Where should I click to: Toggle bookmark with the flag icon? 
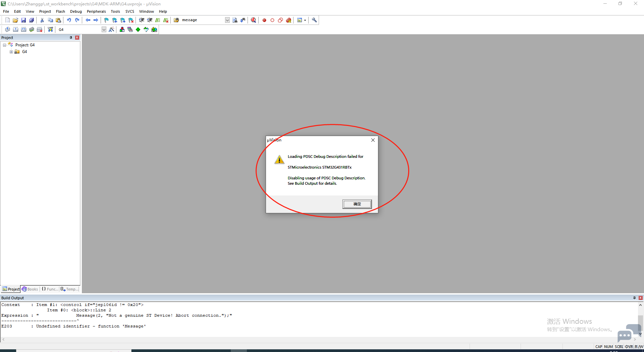[107, 20]
